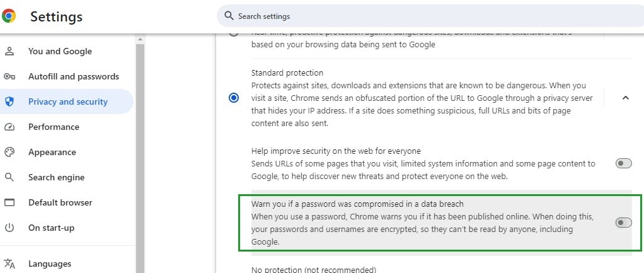Image resolution: width=644 pixels, height=273 pixels.
Task: Click 'No protection (not recommended)' option text
Action: click(313, 270)
